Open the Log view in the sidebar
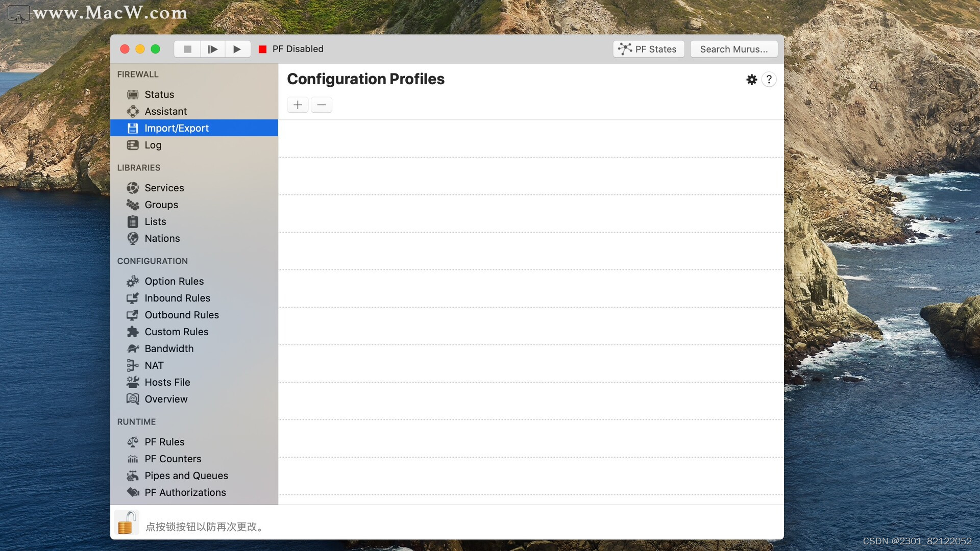Image resolution: width=980 pixels, height=551 pixels. (x=154, y=145)
